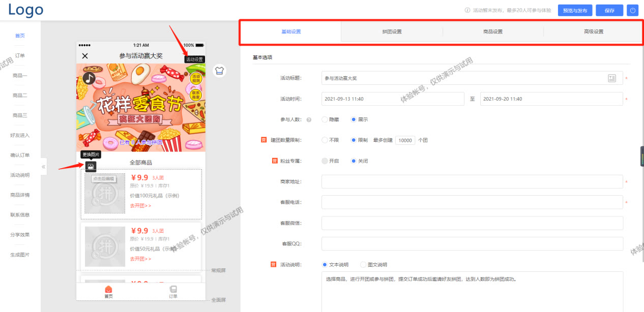Screen dimensions: 644x312
Task: Click the 更换图片 image-replace icon on the banner
Action: click(91, 166)
